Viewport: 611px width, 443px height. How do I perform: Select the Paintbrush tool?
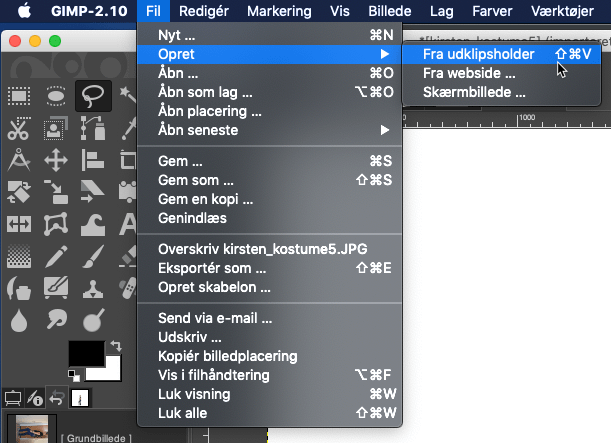point(93,256)
